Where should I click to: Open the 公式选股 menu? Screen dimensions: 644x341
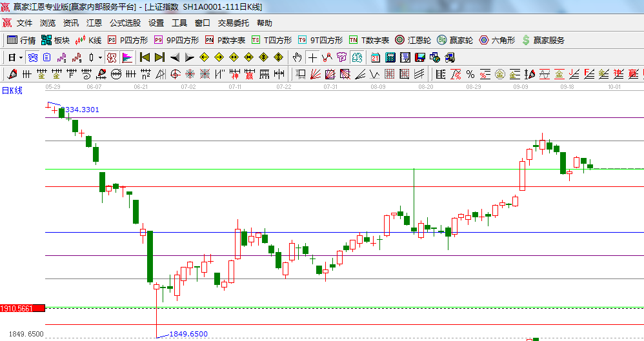[125, 23]
